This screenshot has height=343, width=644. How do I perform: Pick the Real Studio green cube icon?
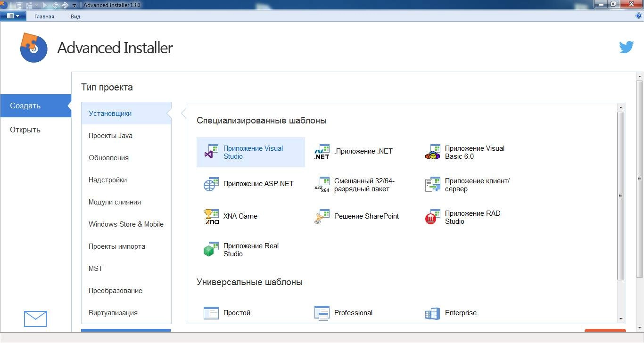[x=211, y=249]
